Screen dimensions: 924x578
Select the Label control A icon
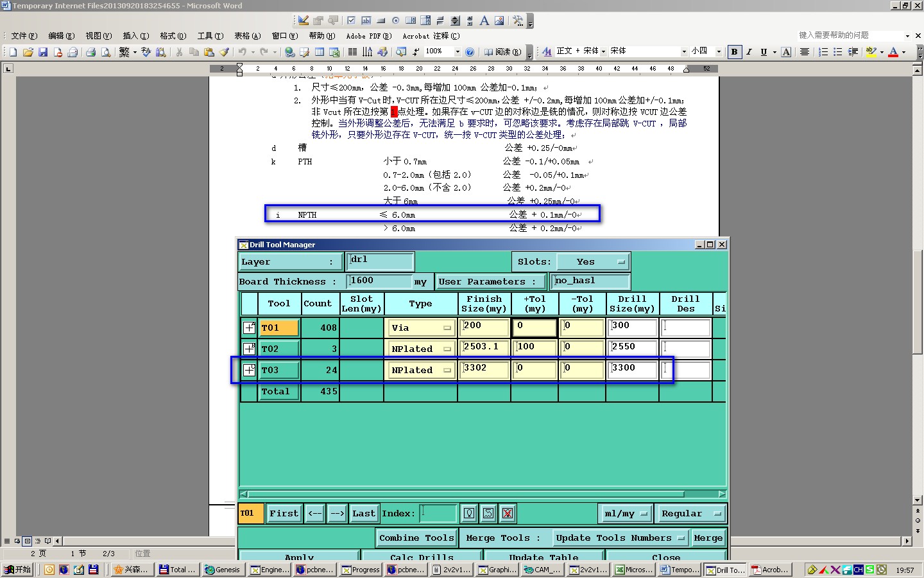[484, 21]
